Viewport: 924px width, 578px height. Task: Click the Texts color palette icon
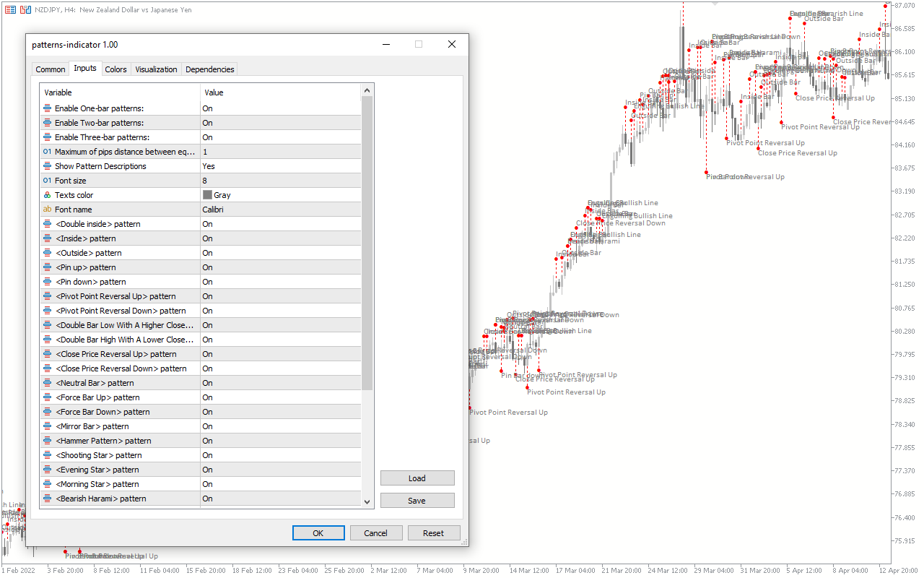tap(48, 195)
